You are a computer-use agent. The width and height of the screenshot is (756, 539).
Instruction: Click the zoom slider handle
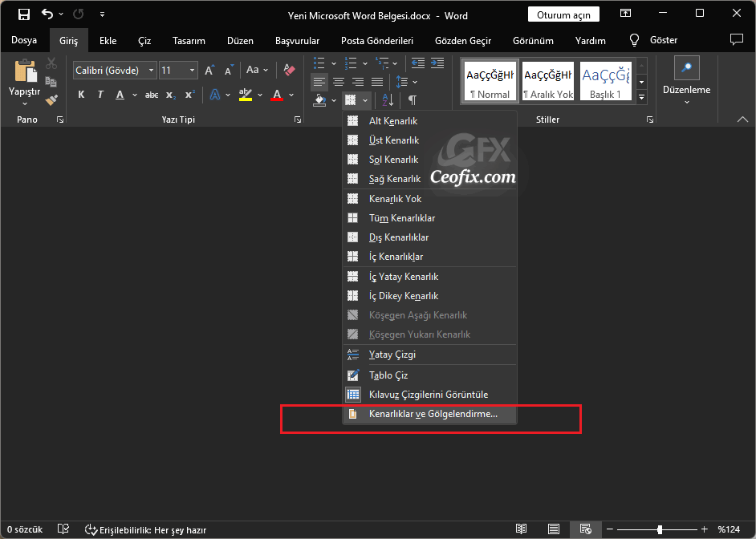pos(660,530)
